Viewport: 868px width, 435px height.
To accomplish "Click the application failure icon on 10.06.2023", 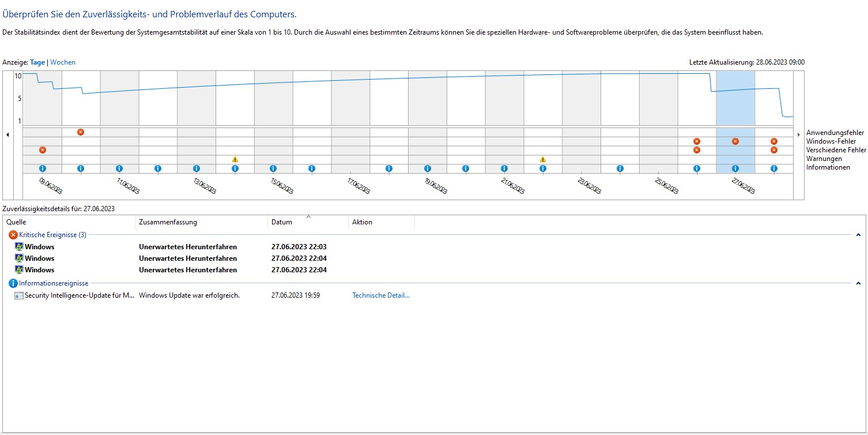I will 81,132.
